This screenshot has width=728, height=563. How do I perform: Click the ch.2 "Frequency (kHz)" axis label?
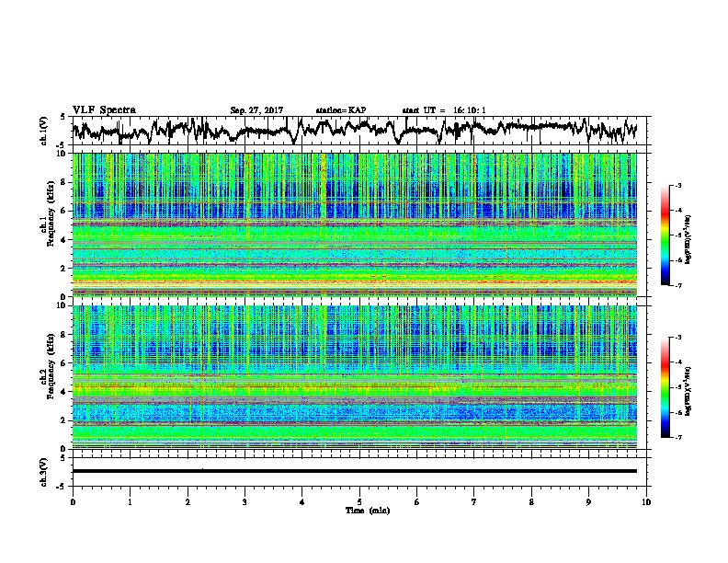pos(51,366)
